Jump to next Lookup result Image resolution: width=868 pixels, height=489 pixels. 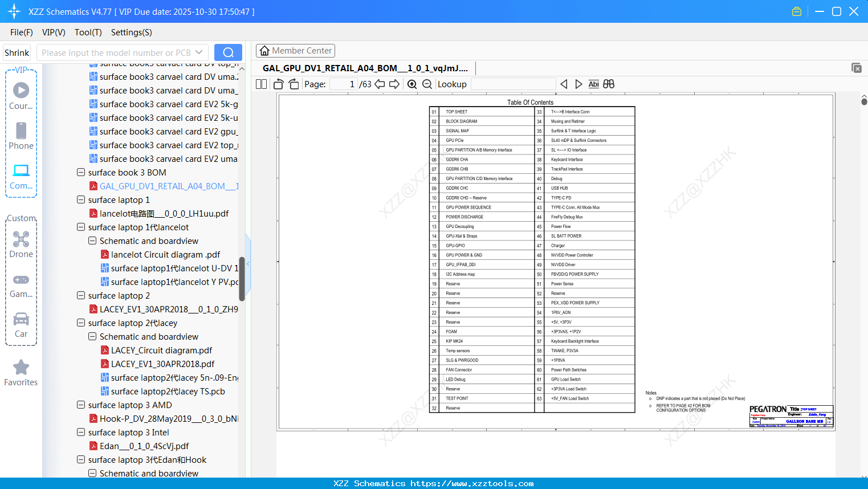click(578, 84)
